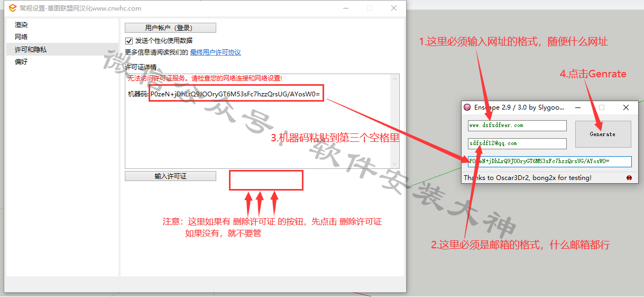Click the Thanks to Oscar3Dr2 status text
Image resolution: width=644 pixels, height=297 pixels.
pos(528,178)
